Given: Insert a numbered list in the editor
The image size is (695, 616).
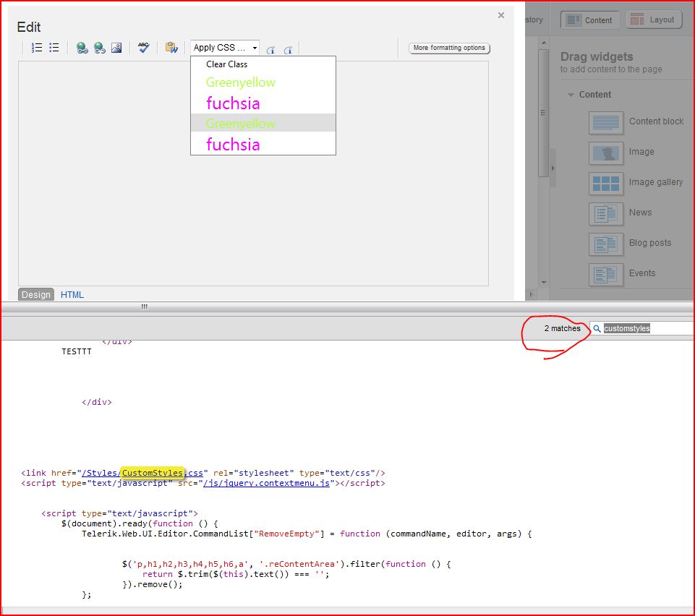Looking at the screenshot, I should point(37,48).
